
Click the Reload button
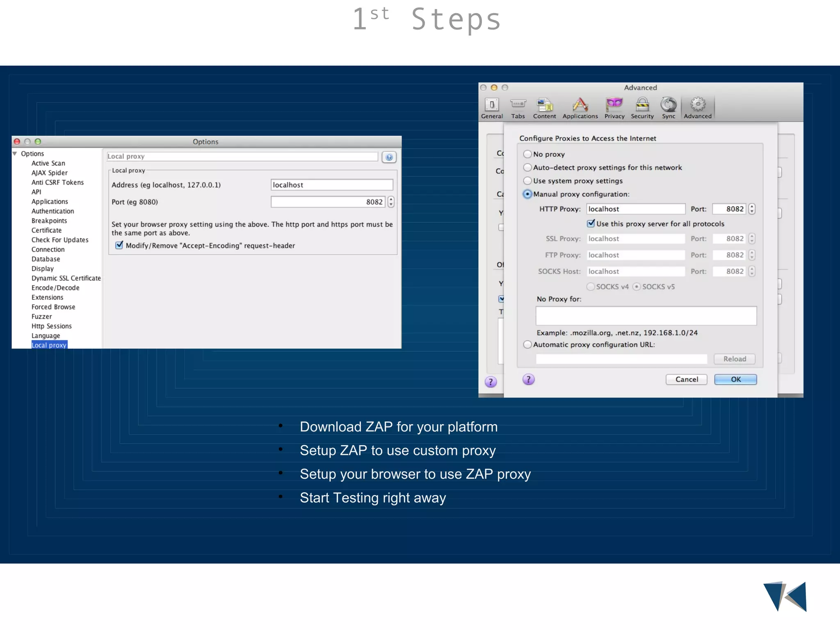(735, 359)
